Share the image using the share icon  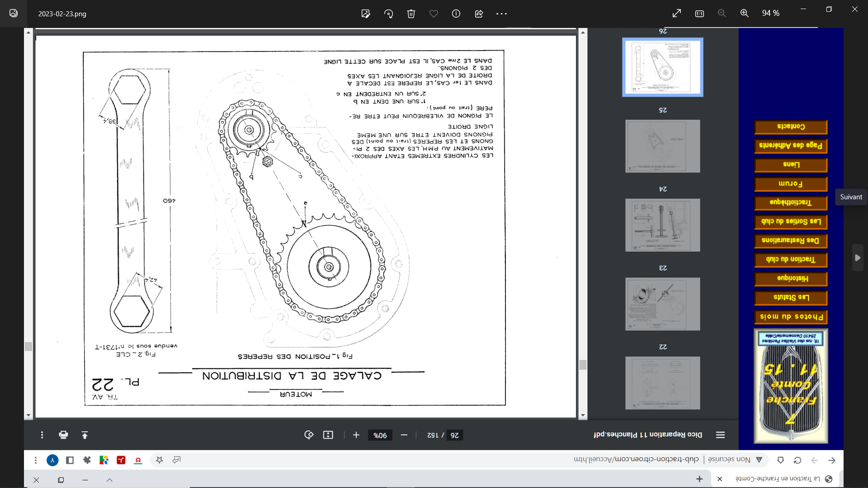click(479, 14)
